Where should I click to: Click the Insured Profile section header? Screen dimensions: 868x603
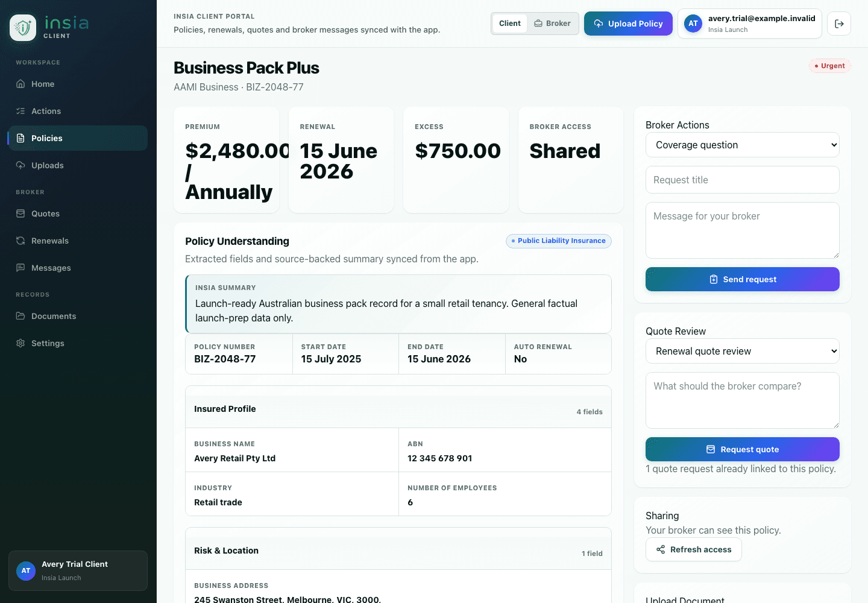398,411
